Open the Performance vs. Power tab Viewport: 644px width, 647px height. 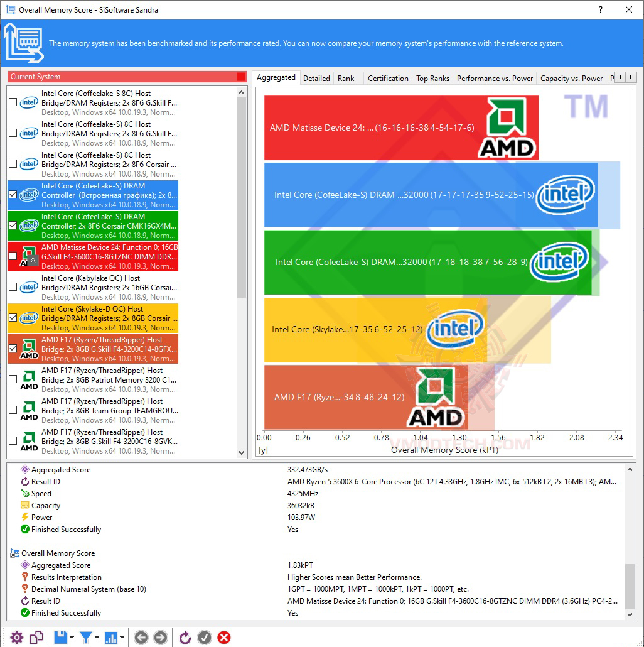point(495,79)
